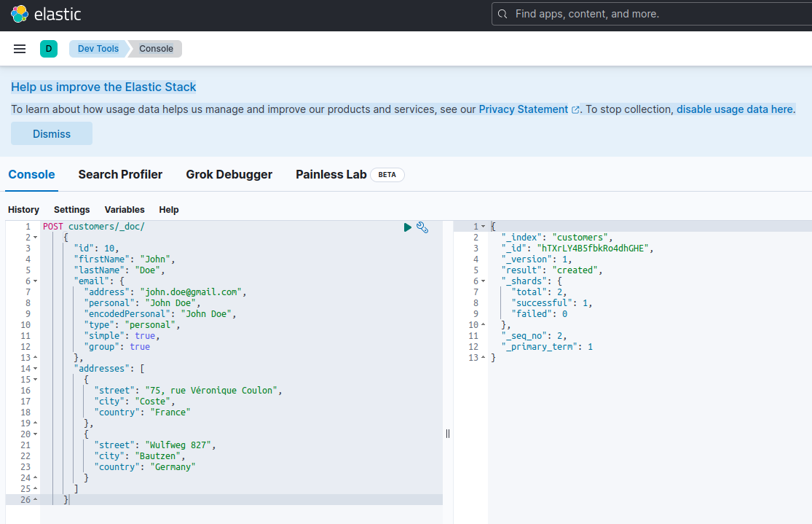Open the hamburger navigation menu
812x524 pixels.
tap(20, 49)
